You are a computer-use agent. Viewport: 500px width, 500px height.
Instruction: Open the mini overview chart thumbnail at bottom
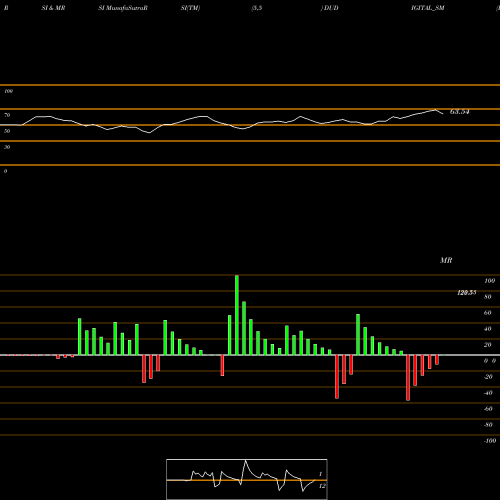(x=247, y=479)
